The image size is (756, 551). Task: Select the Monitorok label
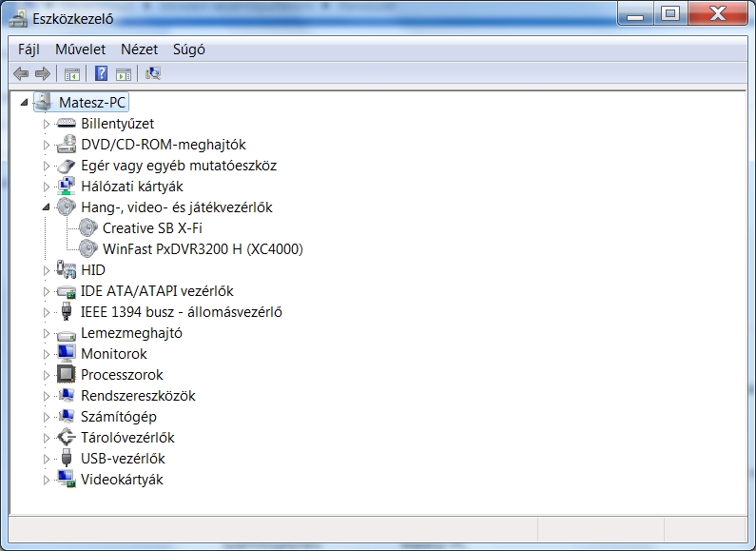pyautogui.click(x=114, y=354)
